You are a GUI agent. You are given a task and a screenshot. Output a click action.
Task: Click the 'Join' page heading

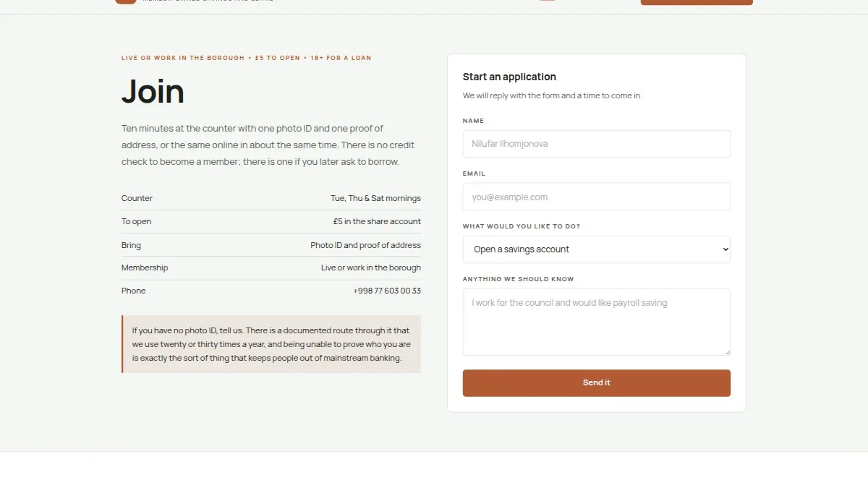[x=153, y=92]
